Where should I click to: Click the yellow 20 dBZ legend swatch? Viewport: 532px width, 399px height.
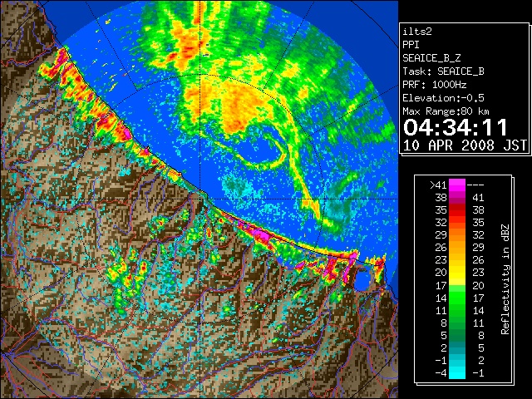(x=457, y=273)
